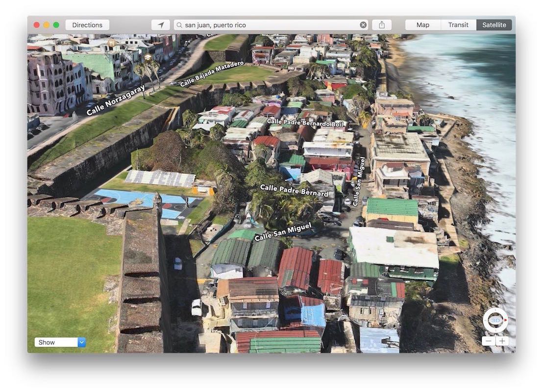Click the current location arrow icon
This screenshot has height=392, width=543.
(x=160, y=25)
